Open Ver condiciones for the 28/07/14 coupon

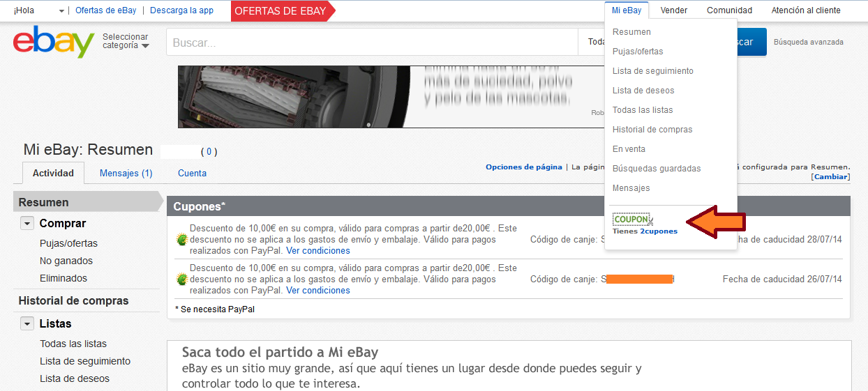pyautogui.click(x=318, y=250)
